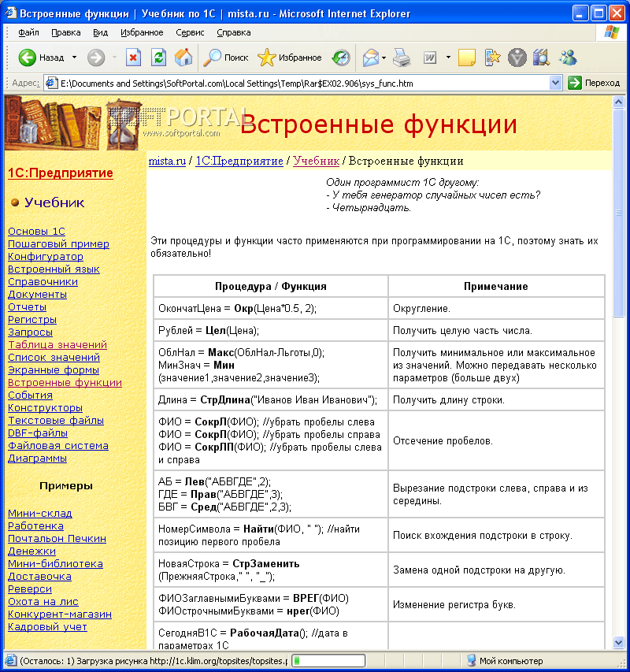The image size is (630, 672).
Task: Refresh the page with green arrows icon
Action: click(158, 58)
